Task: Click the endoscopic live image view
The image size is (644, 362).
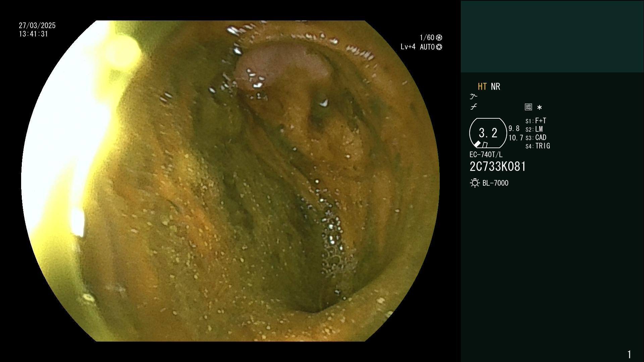Action: tap(230, 181)
